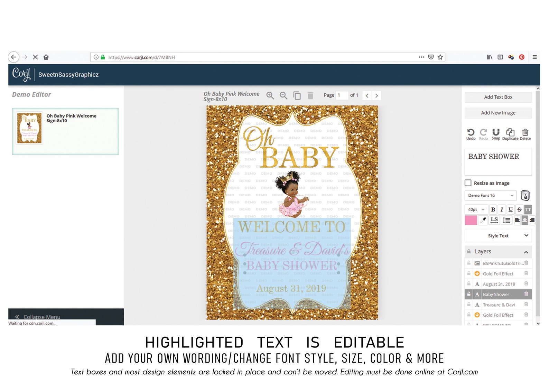Save page to Pocket icon
Image resolution: width=549 pixels, height=392 pixels.
(x=431, y=57)
